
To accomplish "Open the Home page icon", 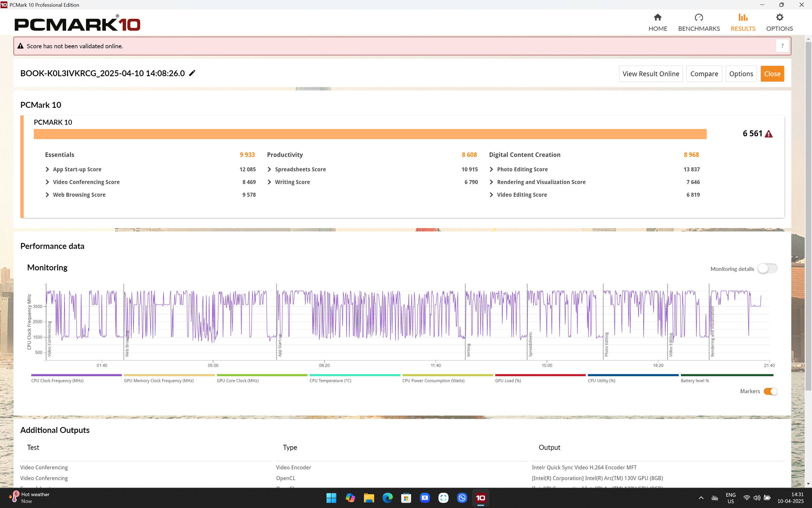I will click(x=658, y=17).
